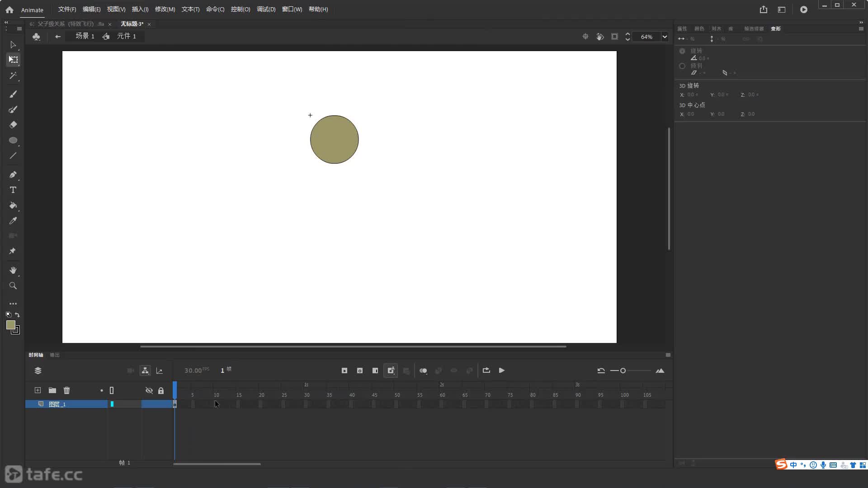Select the Rotate radio button
Screen dimensions: 868x488
[682, 51]
